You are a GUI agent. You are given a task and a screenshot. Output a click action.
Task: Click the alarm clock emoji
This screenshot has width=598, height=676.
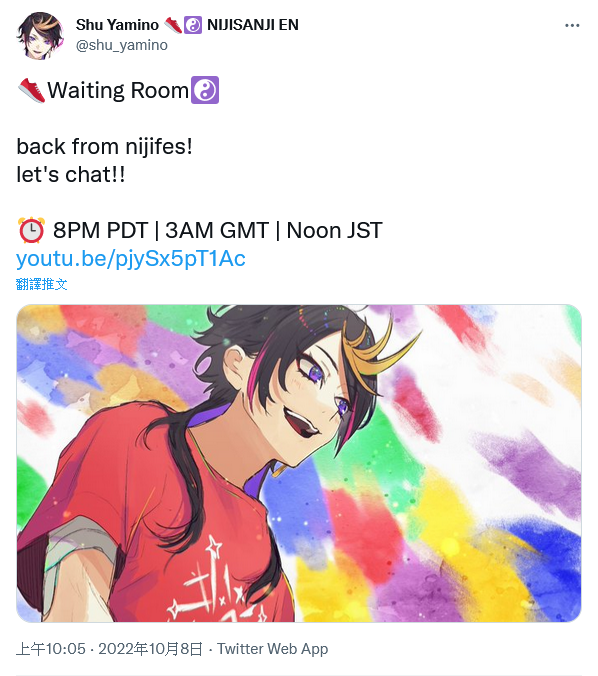(31, 230)
